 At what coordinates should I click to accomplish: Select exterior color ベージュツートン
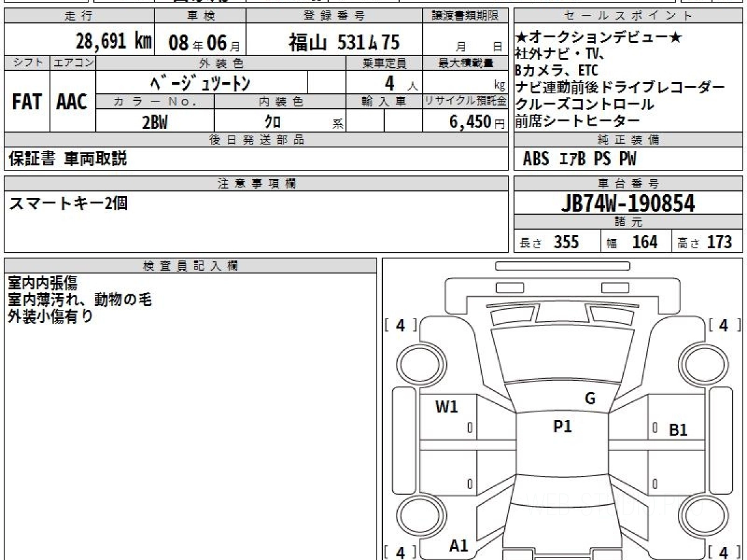click(200, 82)
